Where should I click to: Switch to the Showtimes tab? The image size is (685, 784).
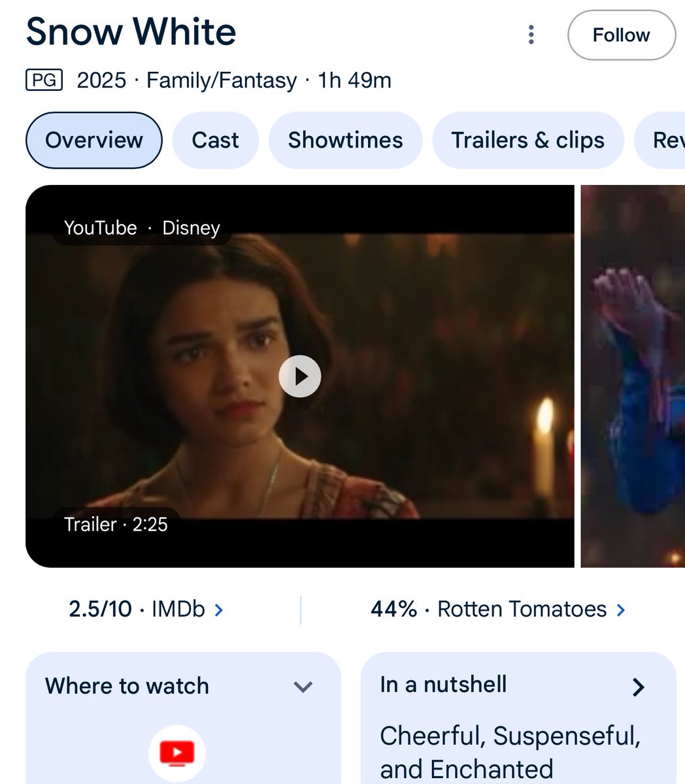pyautogui.click(x=346, y=140)
